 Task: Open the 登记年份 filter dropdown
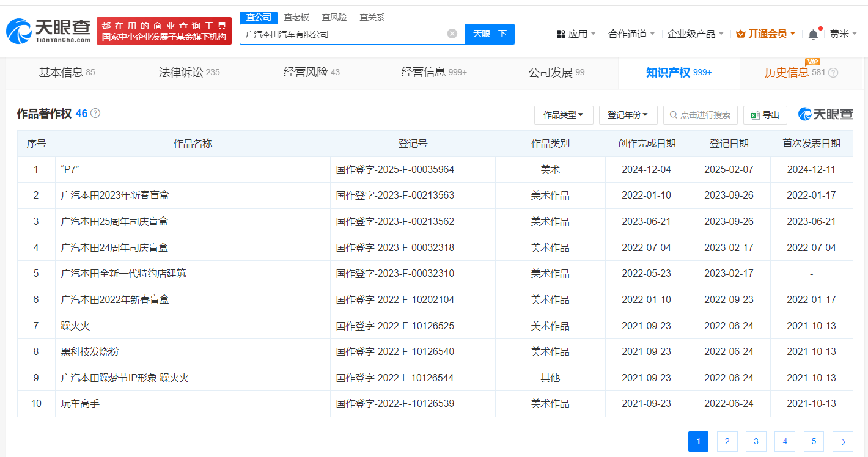tap(628, 115)
